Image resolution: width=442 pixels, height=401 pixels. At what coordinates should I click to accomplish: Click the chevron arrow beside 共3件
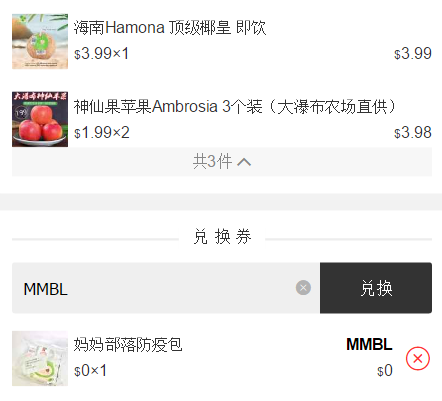[244, 162]
